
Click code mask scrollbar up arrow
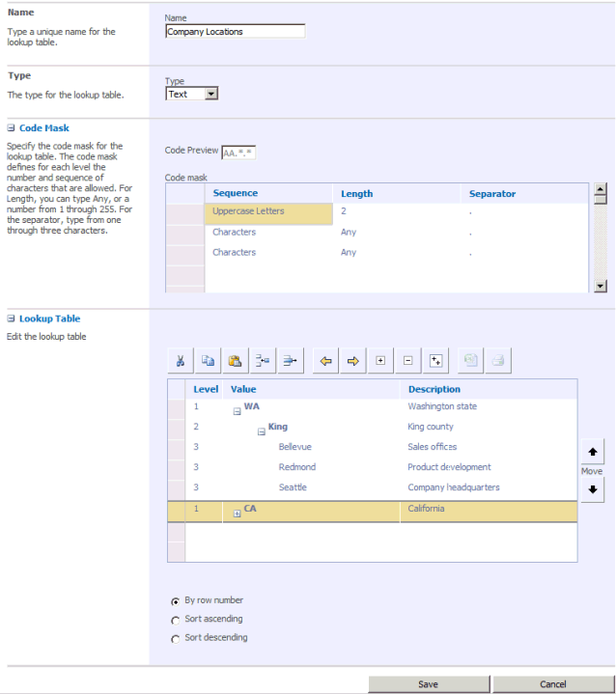[x=600, y=189]
